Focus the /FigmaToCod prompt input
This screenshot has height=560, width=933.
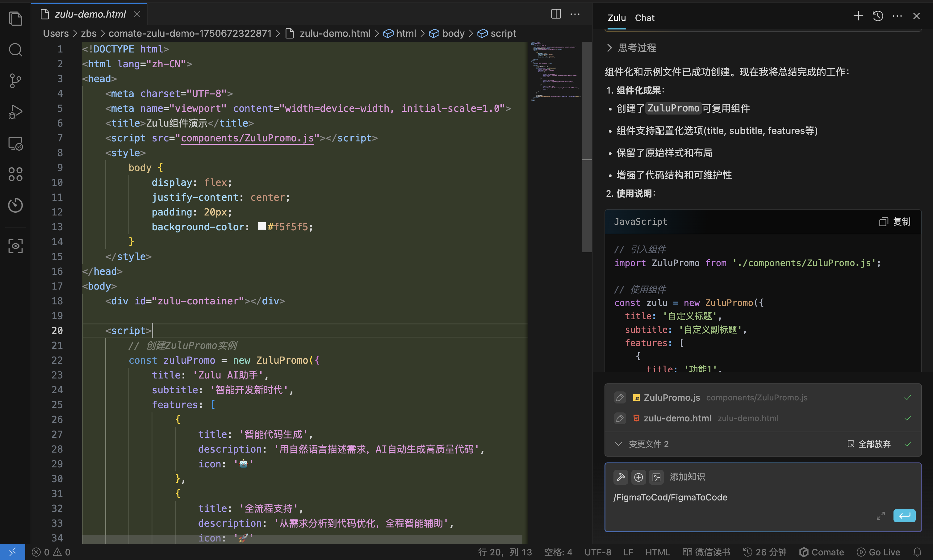click(x=763, y=497)
